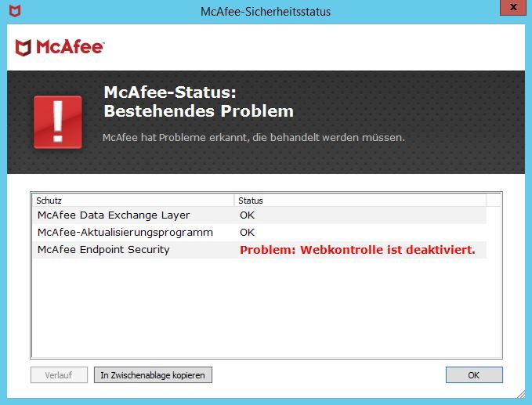Sort by the Status column header

click(360, 201)
